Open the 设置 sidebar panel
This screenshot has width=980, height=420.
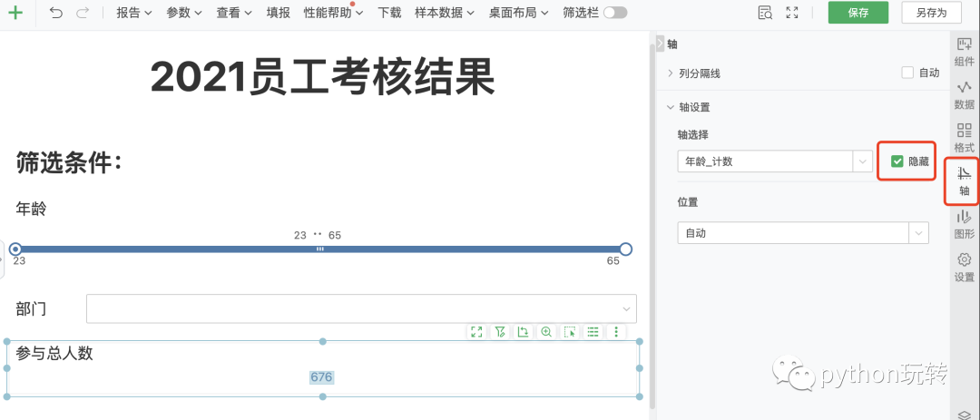coord(965,268)
